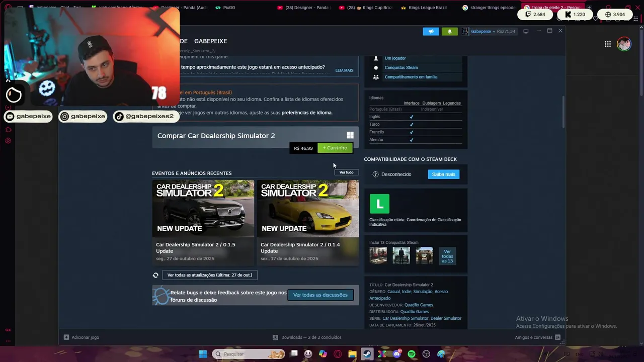Open Compartilhamento em família link
644x362 pixels.
411,77
